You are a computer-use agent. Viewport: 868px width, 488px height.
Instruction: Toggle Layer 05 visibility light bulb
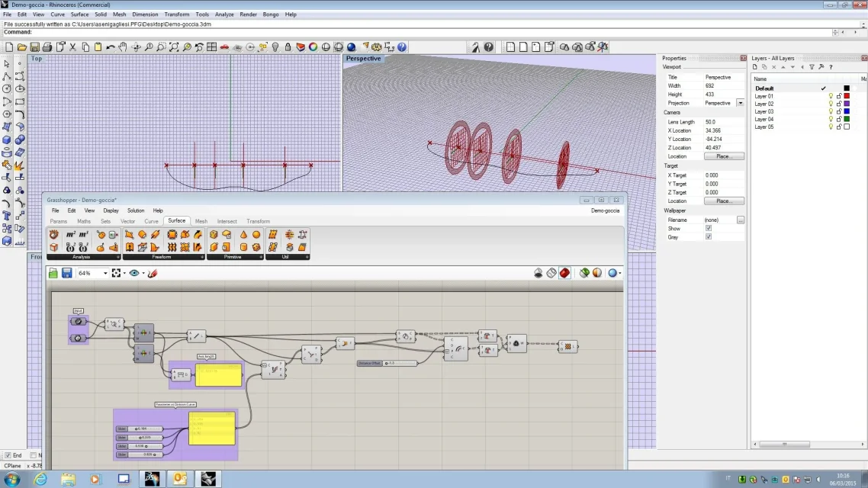(x=831, y=127)
